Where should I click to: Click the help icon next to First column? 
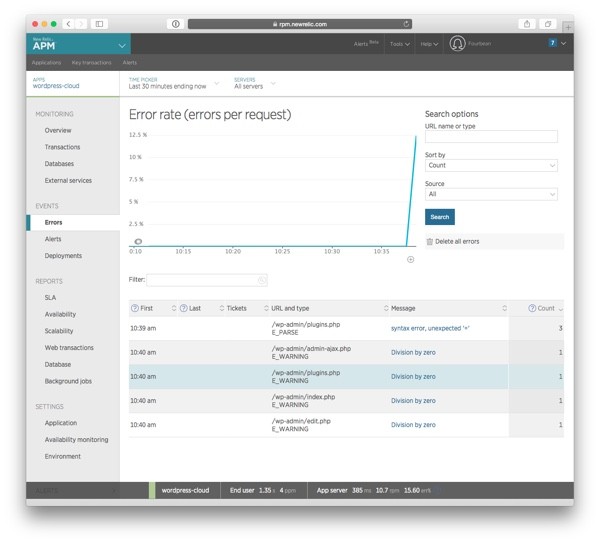tap(135, 308)
